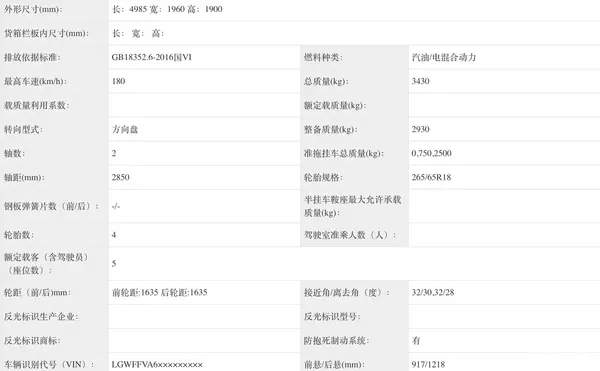Click the track width text 前轮距:1635
The width and height of the screenshot is (600, 371).
[135, 293]
